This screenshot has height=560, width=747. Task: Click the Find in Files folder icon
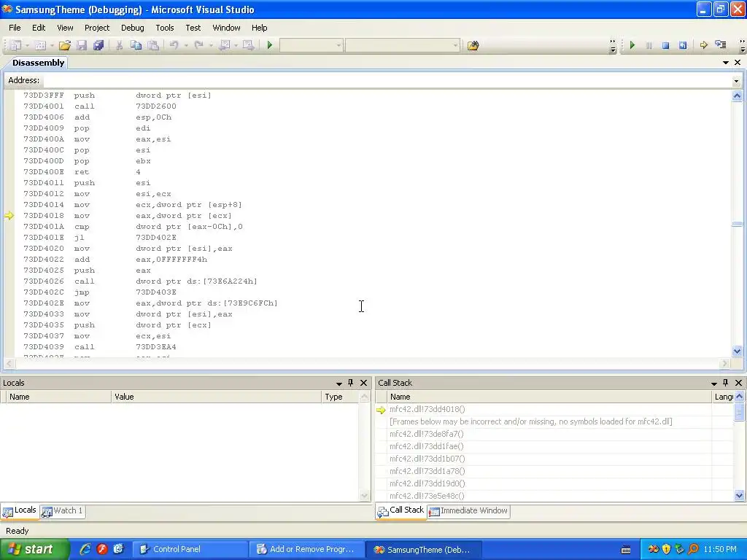coord(473,46)
